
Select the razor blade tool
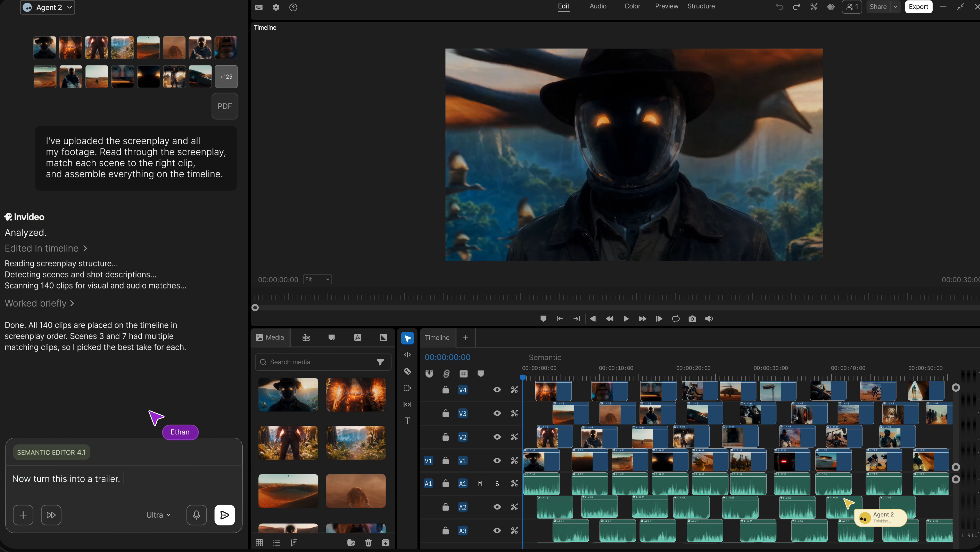tap(408, 371)
